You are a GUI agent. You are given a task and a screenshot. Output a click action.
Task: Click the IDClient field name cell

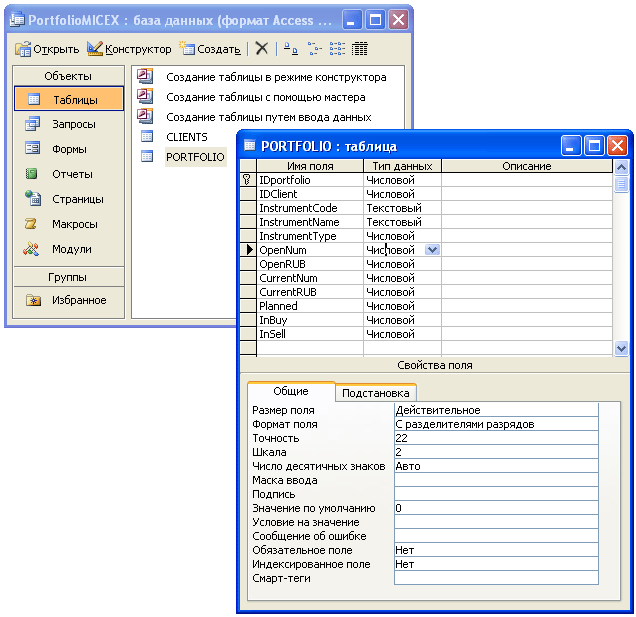[310, 194]
